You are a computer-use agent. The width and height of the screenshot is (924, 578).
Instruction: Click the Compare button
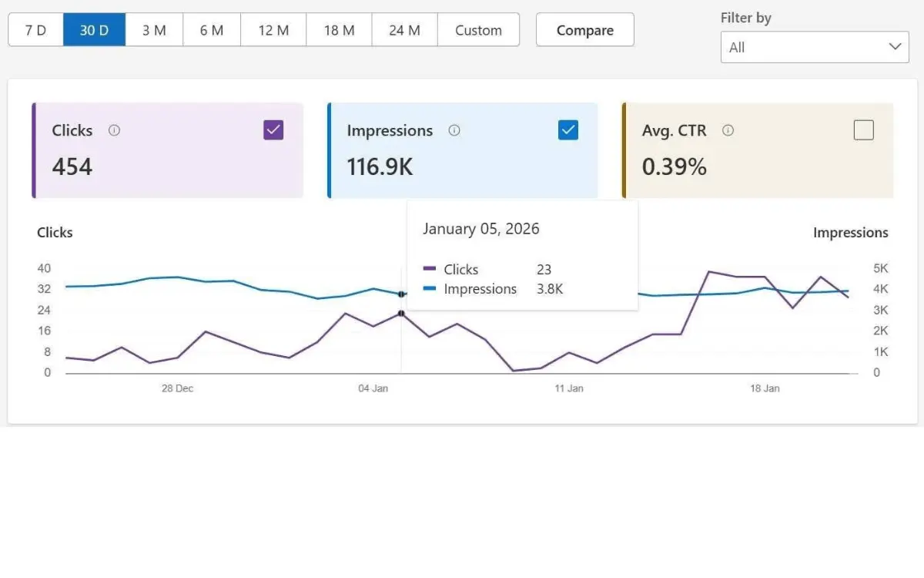click(x=584, y=30)
